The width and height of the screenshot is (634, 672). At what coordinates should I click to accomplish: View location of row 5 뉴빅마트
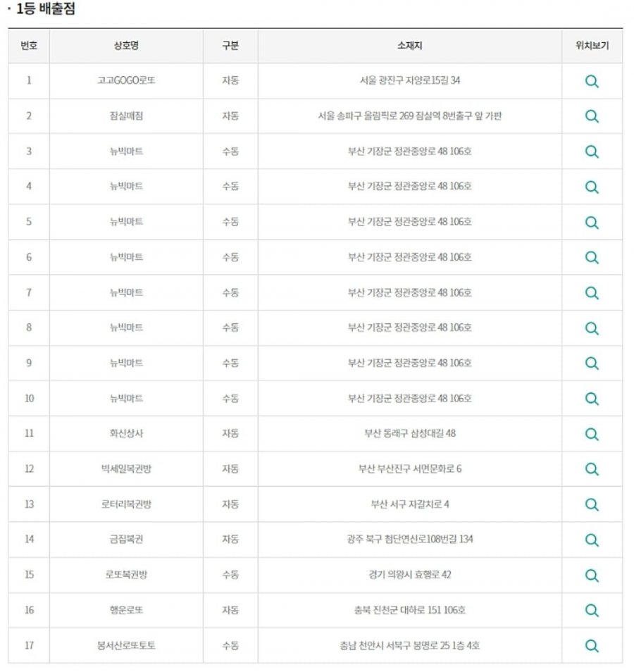pos(592,223)
